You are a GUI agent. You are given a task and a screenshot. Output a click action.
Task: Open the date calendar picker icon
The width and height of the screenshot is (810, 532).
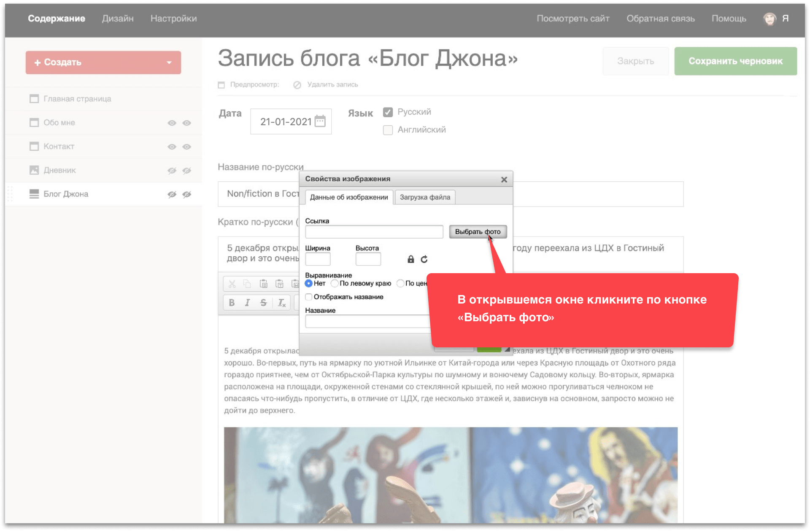click(x=320, y=121)
